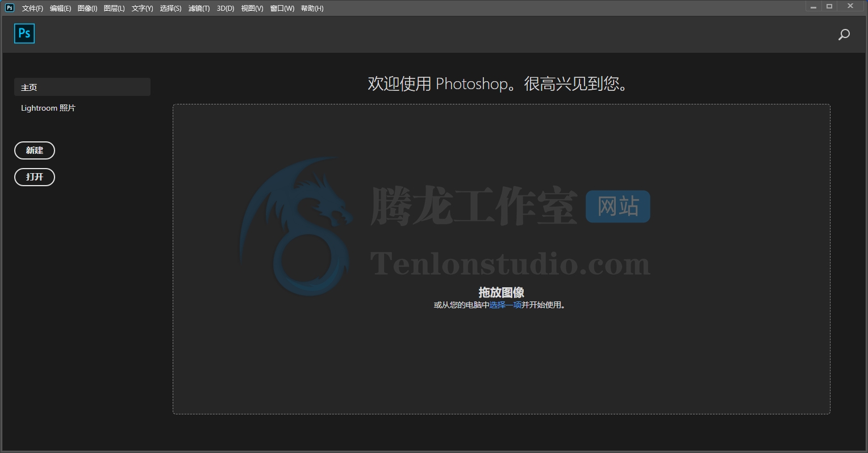Maximize the Photoshop window
The height and width of the screenshot is (453, 868).
pos(829,6)
